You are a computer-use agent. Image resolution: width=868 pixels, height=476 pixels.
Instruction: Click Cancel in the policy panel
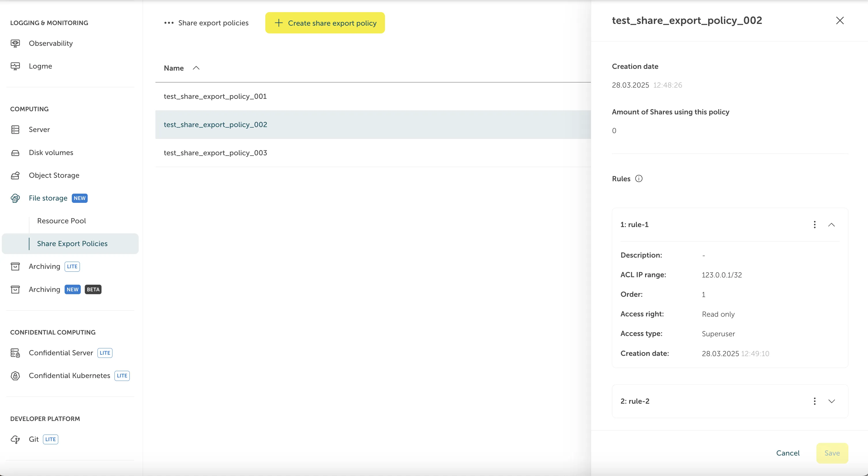pyautogui.click(x=788, y=453)
